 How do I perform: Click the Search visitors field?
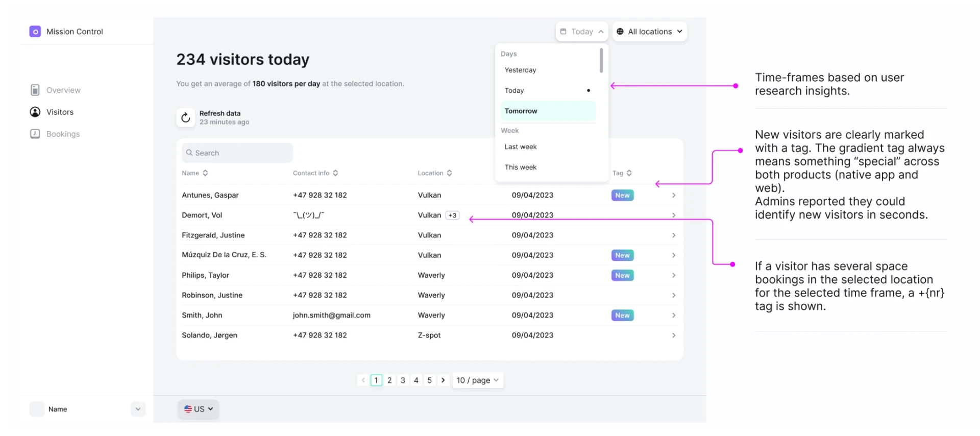coord(237,153)
